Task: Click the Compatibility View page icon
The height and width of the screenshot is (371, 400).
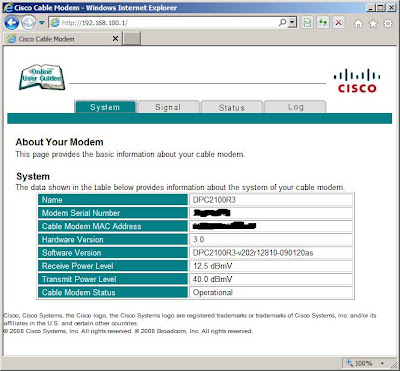Action: pyautogui.click(x=308, y=23)
